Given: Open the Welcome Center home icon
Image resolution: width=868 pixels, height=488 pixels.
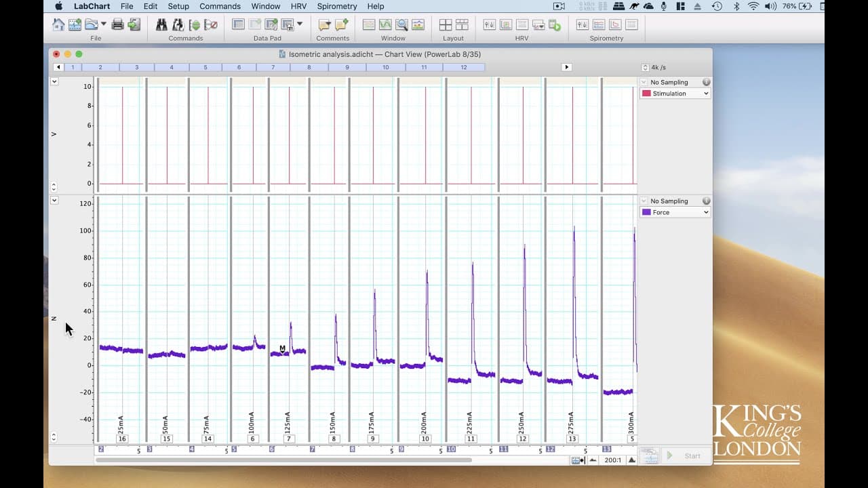Looking at the screenshot, I should 58,25.
